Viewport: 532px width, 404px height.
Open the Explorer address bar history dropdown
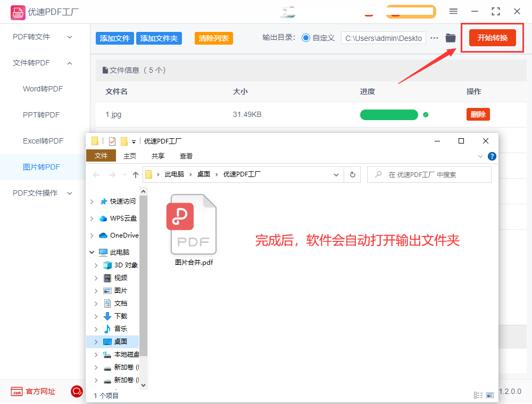(x=336, y=175)
